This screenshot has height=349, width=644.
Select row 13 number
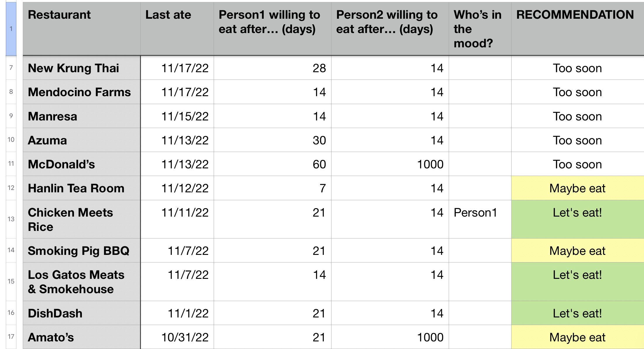click(x=11, y=219)
